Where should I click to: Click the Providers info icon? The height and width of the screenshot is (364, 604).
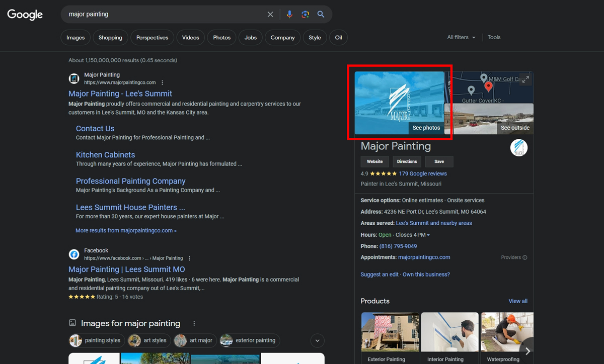[x=525, y=257]
